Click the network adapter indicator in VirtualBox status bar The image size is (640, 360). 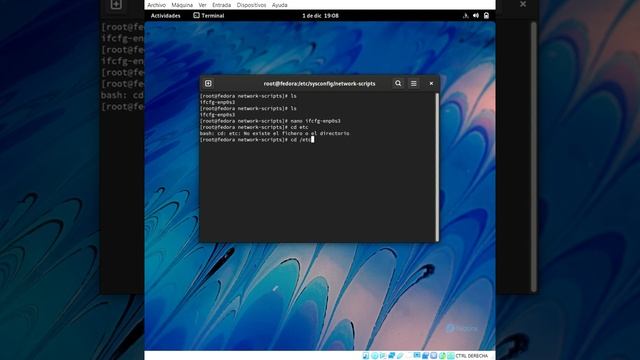[x=391, y=356]
